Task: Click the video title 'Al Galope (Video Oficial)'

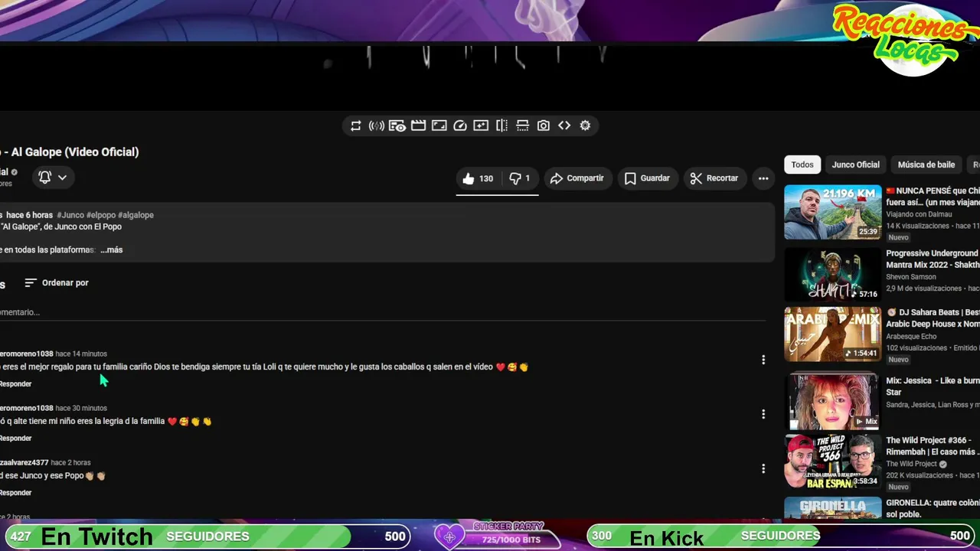Action: pyautogui.click(x=70, y=152)
